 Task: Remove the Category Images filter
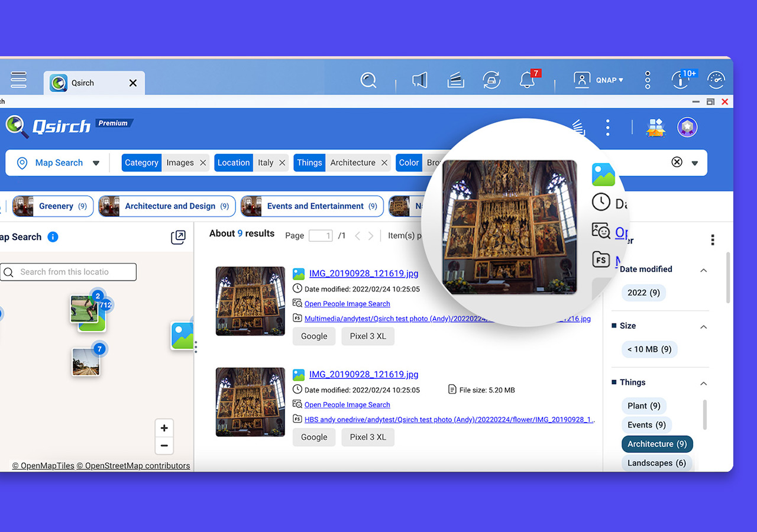203,163
